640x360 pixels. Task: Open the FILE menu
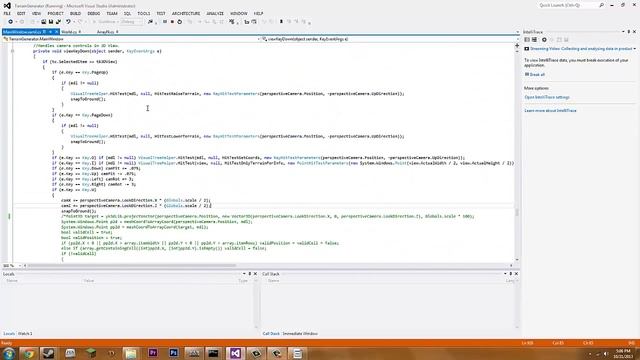click(x=7, y=13)
